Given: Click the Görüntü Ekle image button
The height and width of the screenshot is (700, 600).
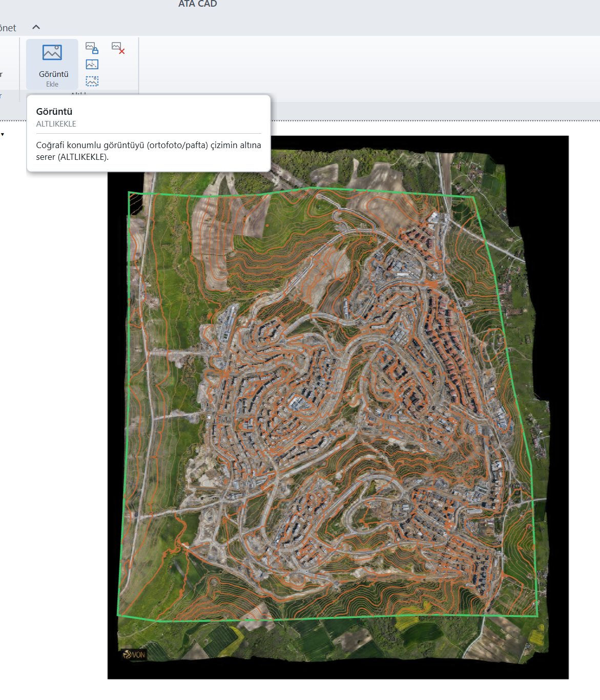Looking at the screenshot, I should 52,64.
